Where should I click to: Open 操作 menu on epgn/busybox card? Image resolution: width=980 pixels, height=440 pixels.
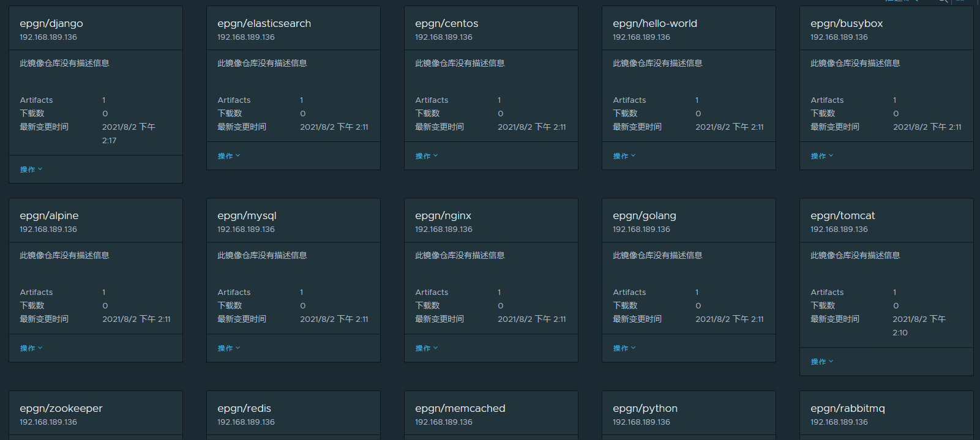point(821,156)
